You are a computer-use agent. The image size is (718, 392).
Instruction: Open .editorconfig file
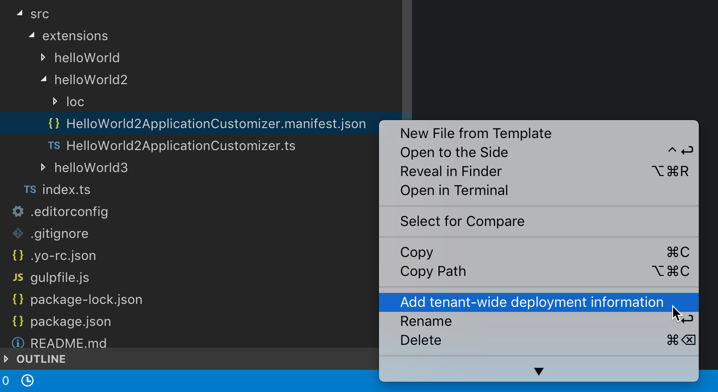tap(69, 212)
